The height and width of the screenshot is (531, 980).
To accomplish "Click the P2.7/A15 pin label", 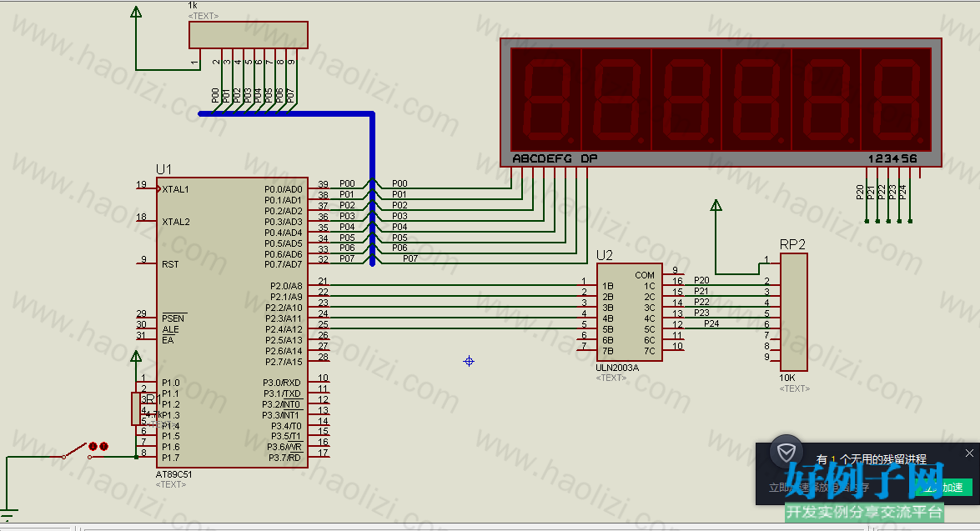I will pos(284,362).
